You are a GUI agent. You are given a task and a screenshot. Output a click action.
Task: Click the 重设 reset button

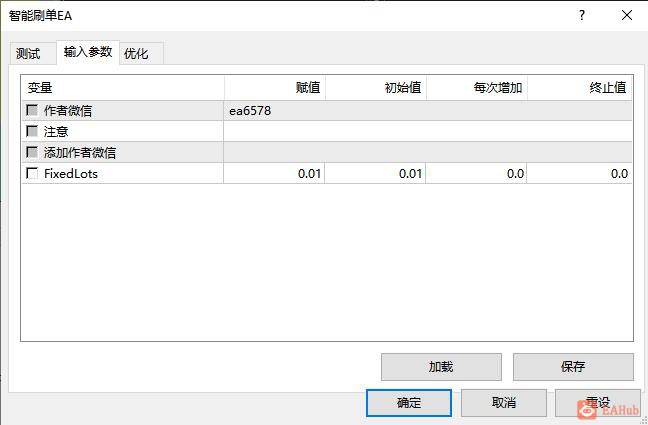598,403
